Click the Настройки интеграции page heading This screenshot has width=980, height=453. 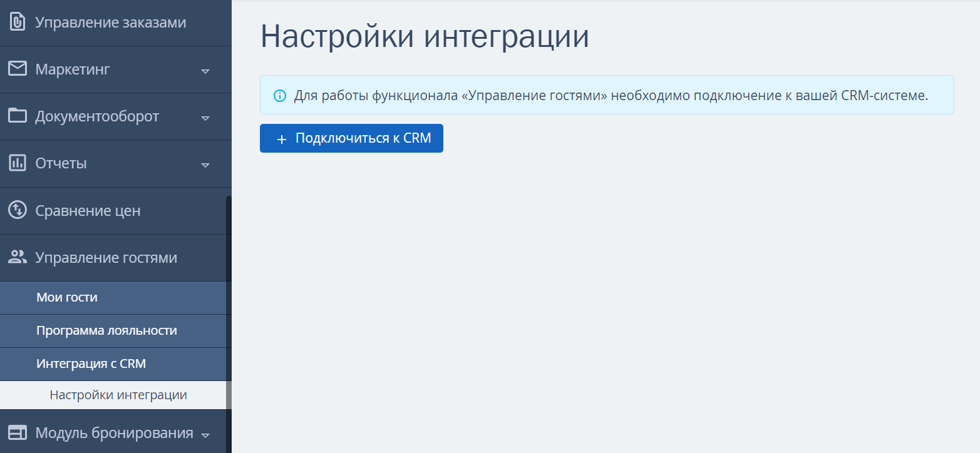pyautogui.click(x=425, y=37)
